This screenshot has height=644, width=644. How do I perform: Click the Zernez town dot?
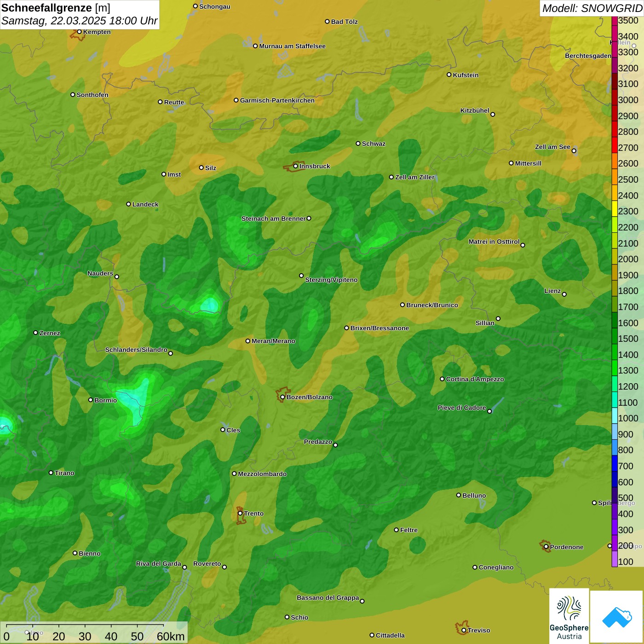pyautogui.click(x=35, y=333)
